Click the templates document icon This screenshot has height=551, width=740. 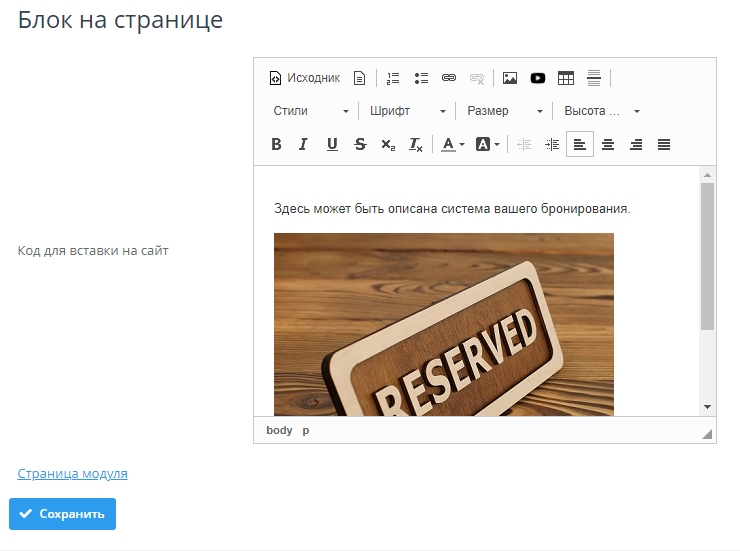click(x=359, y=78)
